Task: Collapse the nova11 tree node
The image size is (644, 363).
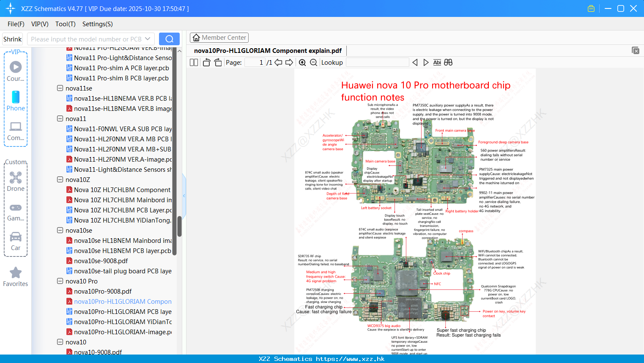Action: pyautogui.click(x=60, y=119)
